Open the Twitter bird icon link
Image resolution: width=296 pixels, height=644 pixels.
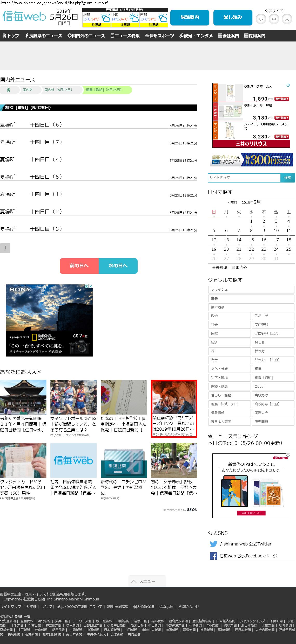pos(213,544)
